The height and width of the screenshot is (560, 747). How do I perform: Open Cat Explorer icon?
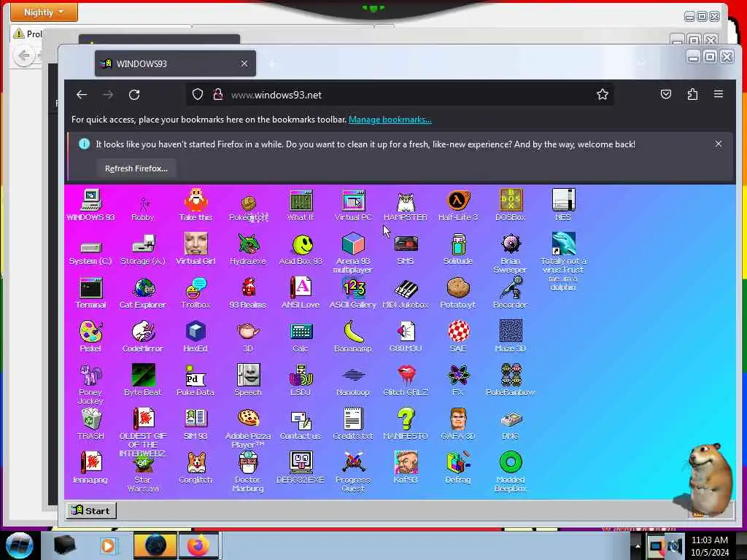[x=143, y=293]
